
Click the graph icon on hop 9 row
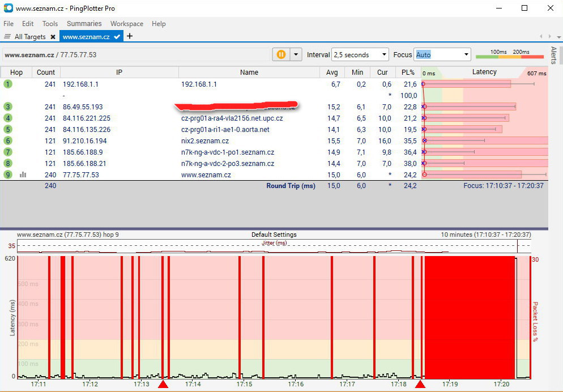pos(23,174)
